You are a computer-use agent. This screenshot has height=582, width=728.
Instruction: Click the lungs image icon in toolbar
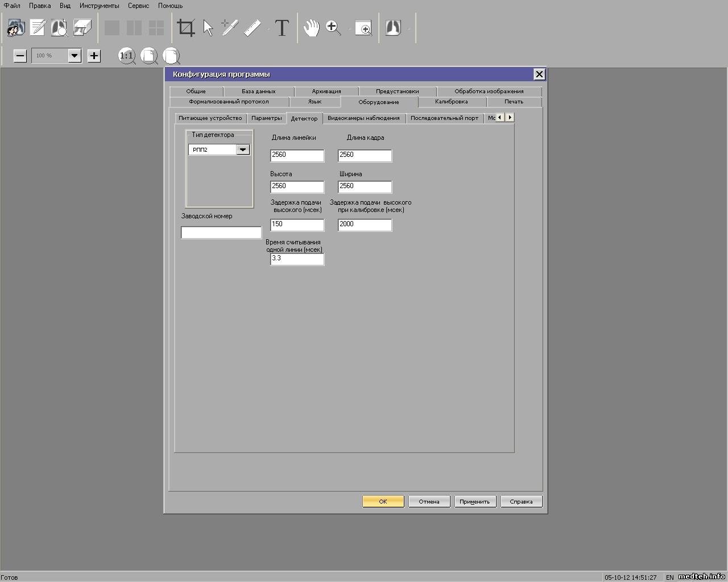[x=393, y=28]
